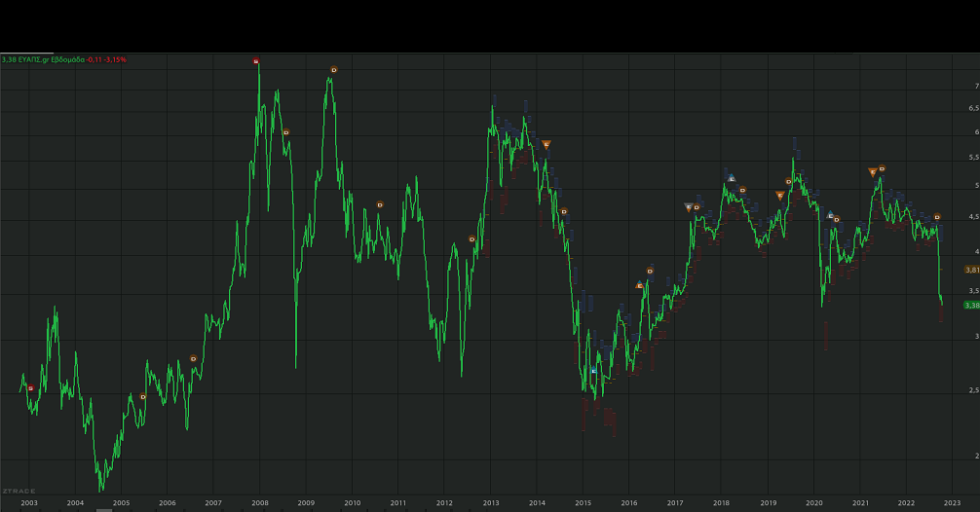Click the 2013 year label on time axis

[x=491, y=502]
